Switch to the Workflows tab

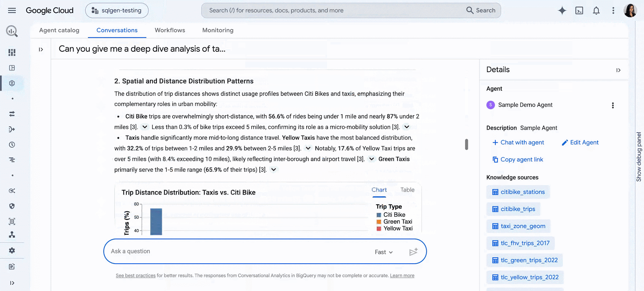coord(170,30)
